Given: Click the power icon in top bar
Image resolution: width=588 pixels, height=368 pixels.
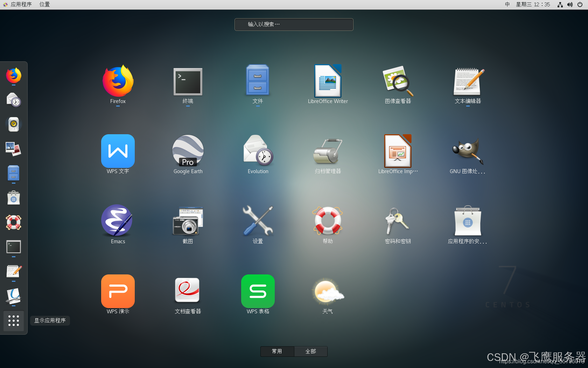Looking at the screenshot, I should click(580, 5).
